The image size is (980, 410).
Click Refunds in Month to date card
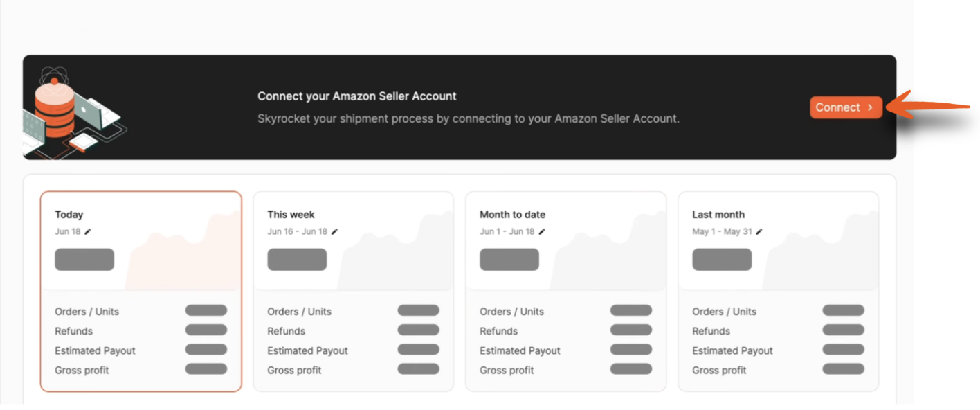coord(499,331)
